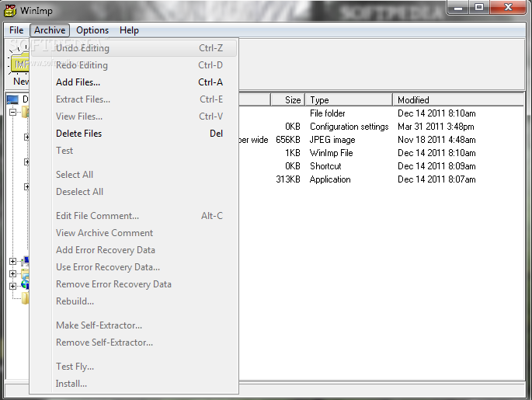The width and height of the screenshot is (532, 400).
Task: Click date Dec 14 2011 8:07am
Action: (436, 179)
